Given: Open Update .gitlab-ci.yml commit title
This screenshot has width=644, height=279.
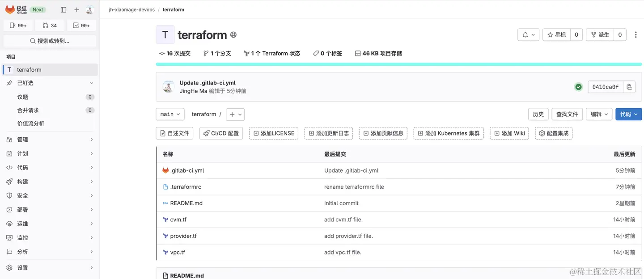Looking at the screenshot, I should click(208, 83).
